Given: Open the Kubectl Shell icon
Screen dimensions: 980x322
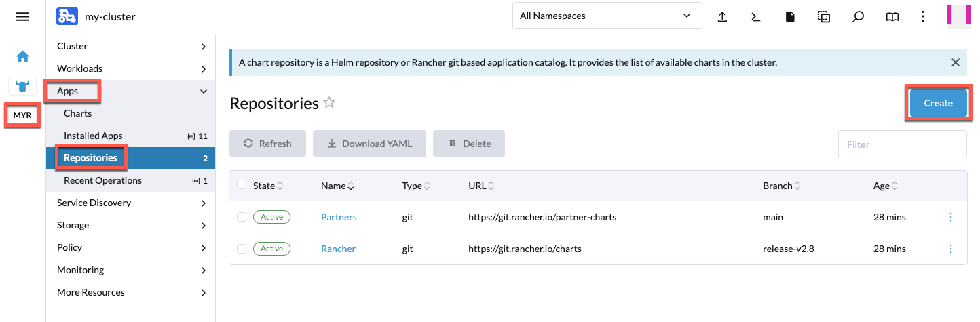Looking at the screenshot, I should [755, 17].
